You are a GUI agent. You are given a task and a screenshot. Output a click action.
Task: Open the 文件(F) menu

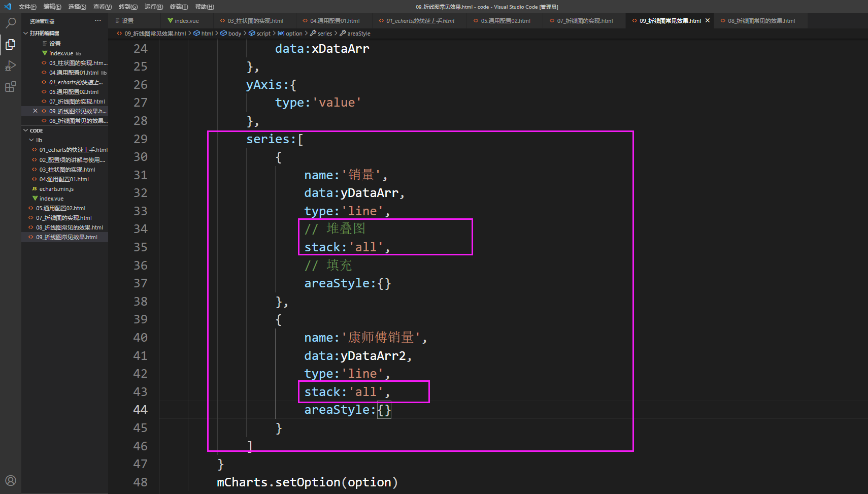click(x=27, y=7)
